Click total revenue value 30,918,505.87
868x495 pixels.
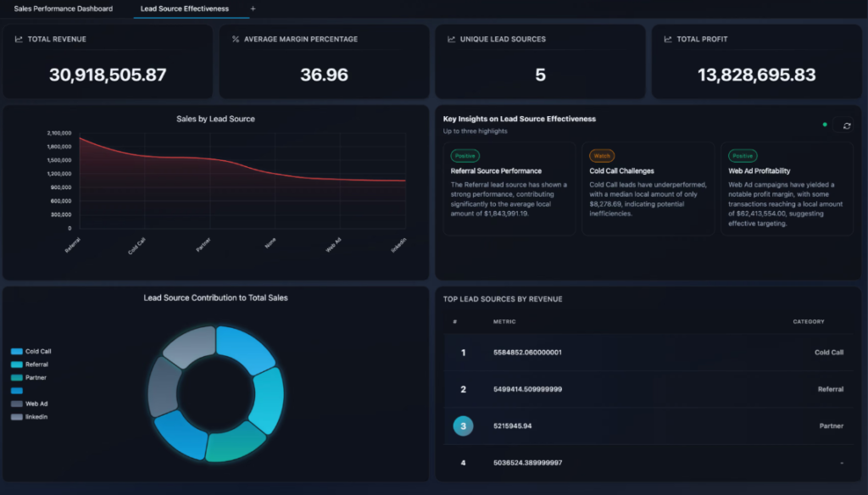[108, 75]
